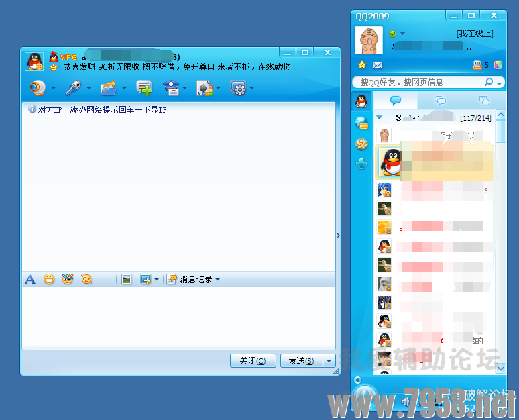The height and width of the screenshot is (420, 519).
Task: Expand games dropdown arrow beside the card icon
Action: click(x=218, y=88)
